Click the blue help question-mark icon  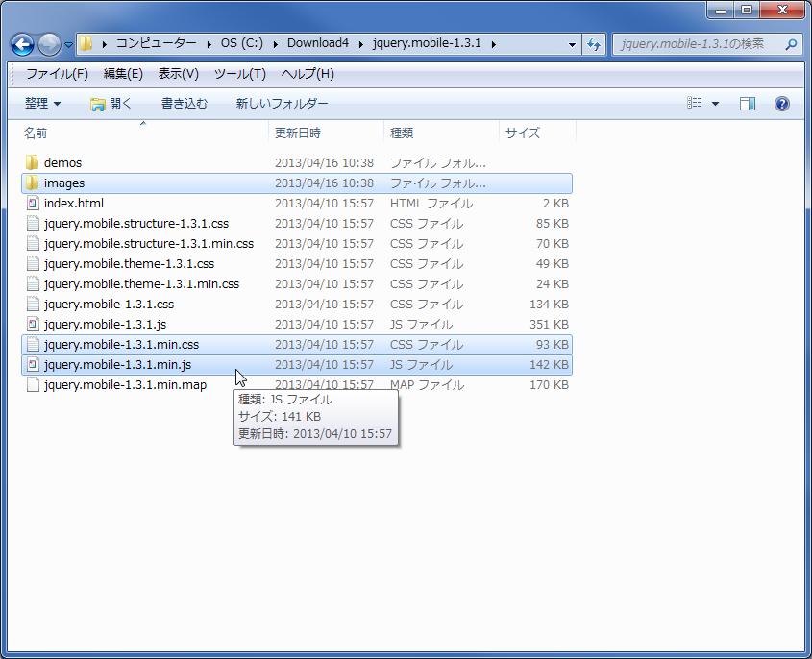[782, 104]
